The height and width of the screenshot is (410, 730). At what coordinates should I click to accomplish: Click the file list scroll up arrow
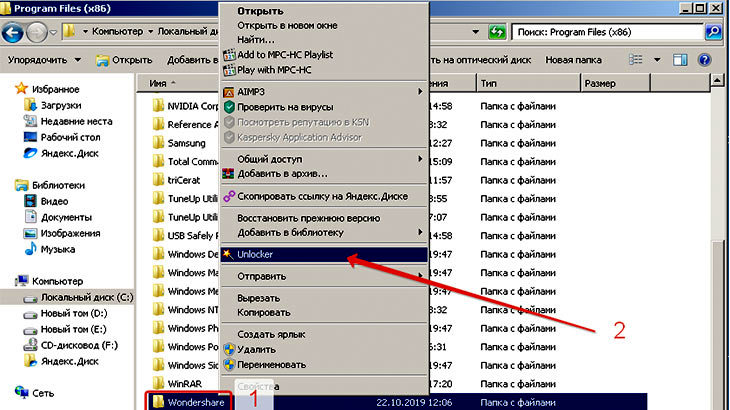[x=717, y=81]
